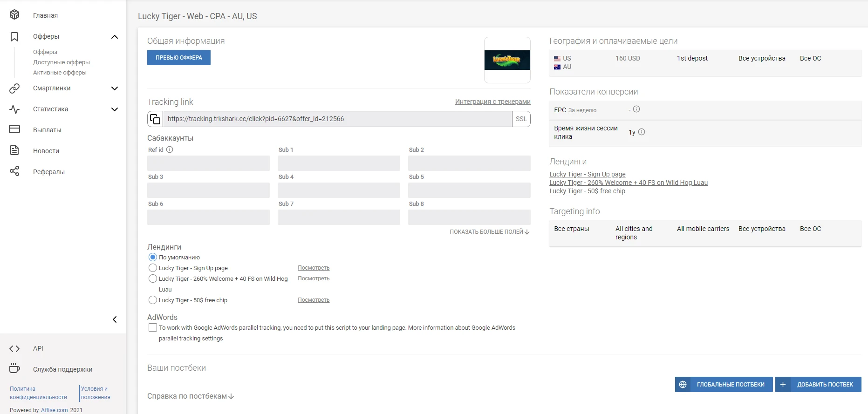Image resolution: width=868 pixels, height=414 pixels.
Task: Expand Показать больше полей
Action: pyautogui.click(x=490, y=232)
